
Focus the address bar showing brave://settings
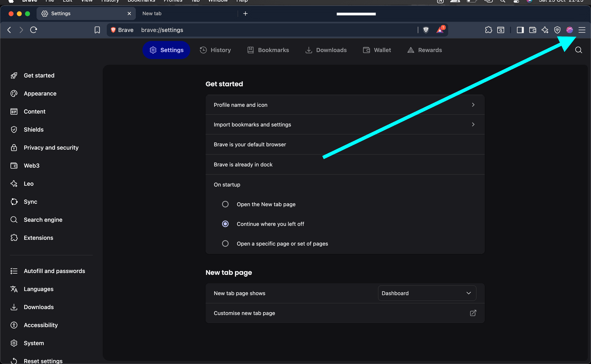[x=277, y=30]
